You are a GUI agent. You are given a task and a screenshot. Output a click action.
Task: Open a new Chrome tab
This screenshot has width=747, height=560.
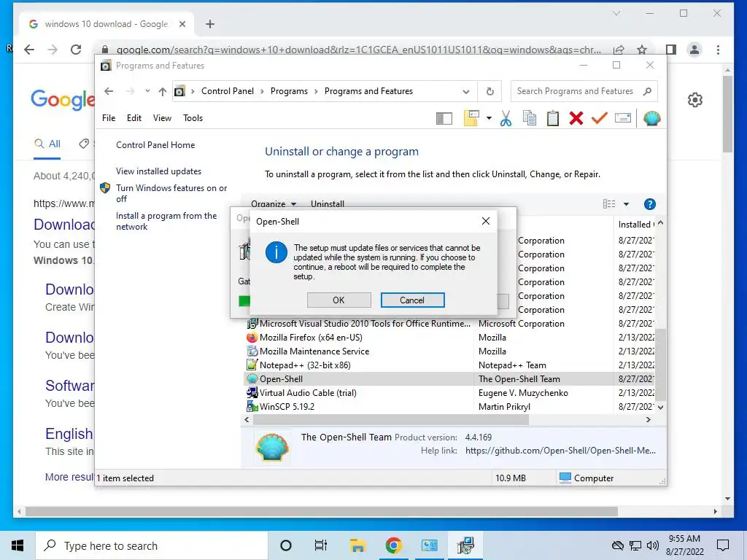pyautogui.click(x=210, y=24)
